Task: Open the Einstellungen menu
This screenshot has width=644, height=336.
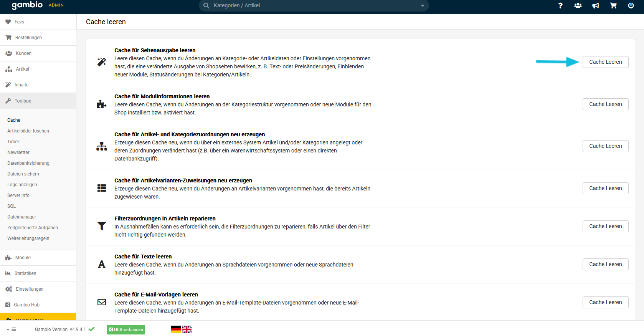Action: tap(38, 289)
